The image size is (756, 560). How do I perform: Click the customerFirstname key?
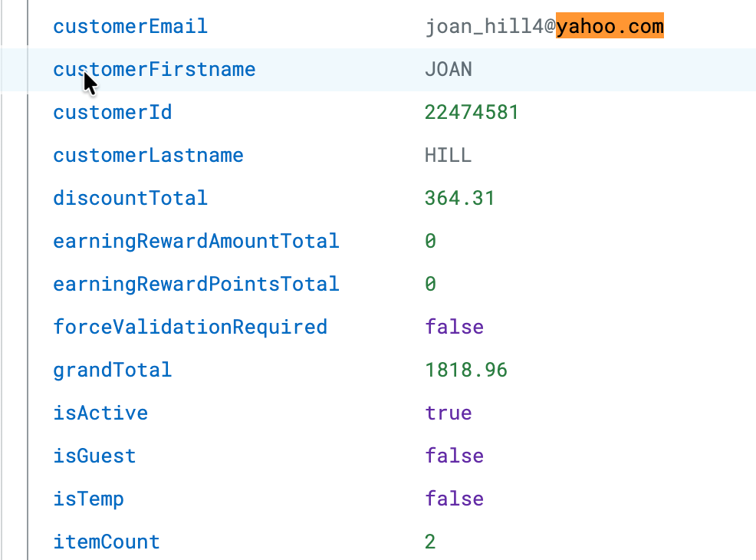[153, 70]
